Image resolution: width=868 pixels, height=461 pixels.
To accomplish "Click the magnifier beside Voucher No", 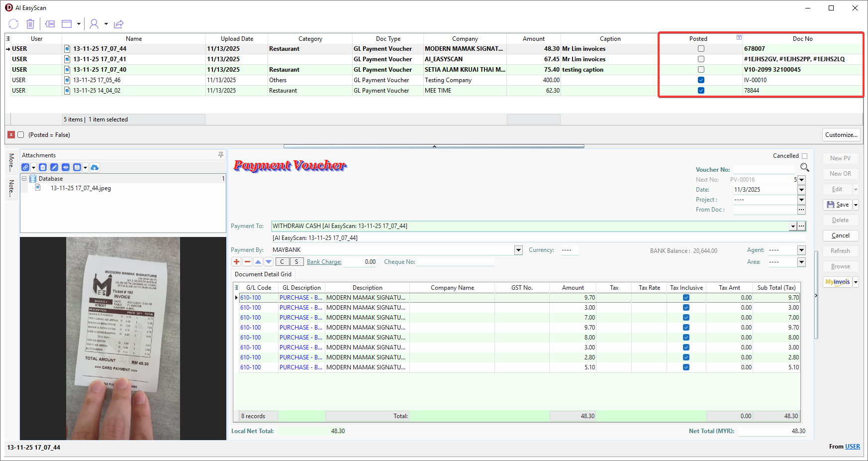I will pos(804,168).
